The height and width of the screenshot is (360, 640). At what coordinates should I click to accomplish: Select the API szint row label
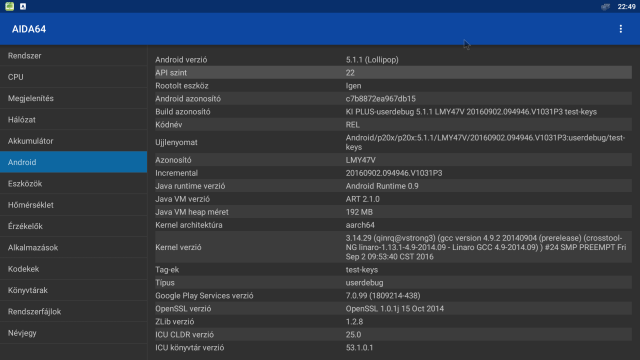point(171,73)
